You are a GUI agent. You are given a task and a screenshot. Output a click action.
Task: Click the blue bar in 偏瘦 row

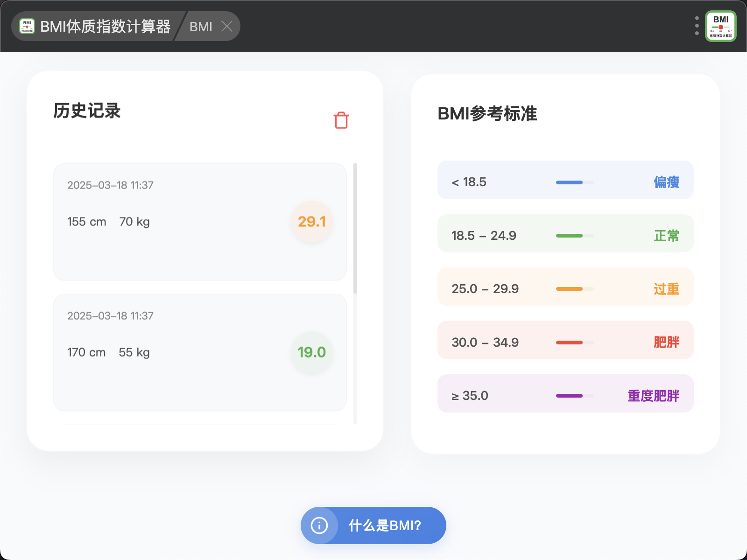pos(570,182)
